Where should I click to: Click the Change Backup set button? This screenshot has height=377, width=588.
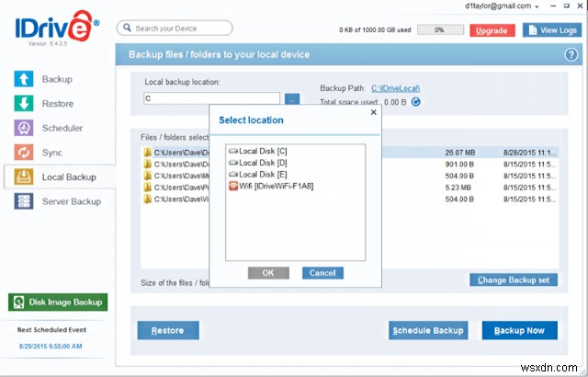coord(514,280)
